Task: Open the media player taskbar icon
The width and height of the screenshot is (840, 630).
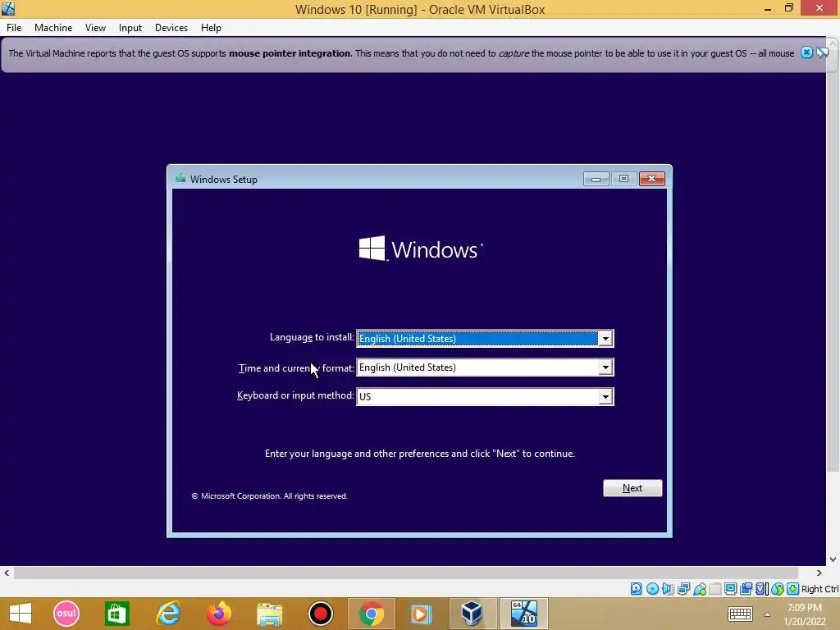Action: click(x=421, y=614)
